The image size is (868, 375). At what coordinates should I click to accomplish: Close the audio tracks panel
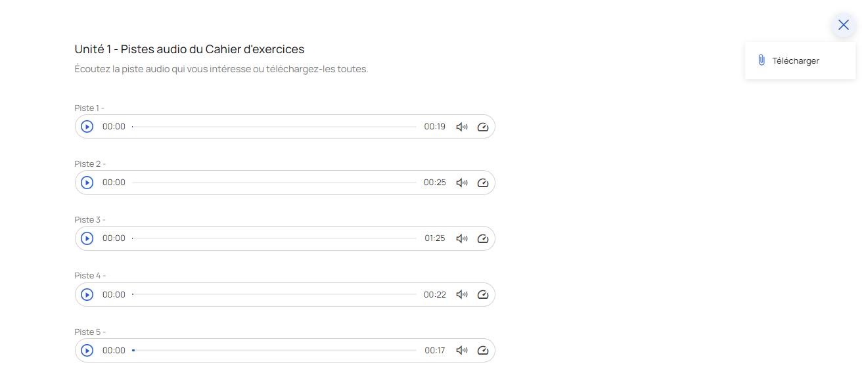[x=844, y=25]
